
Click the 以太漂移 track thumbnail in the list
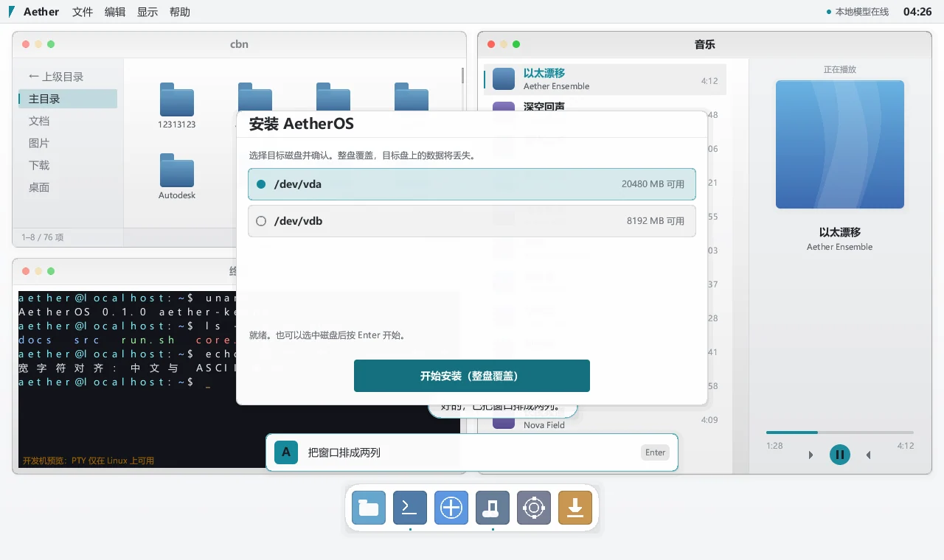pyautogui.click(x=503, y=79)
